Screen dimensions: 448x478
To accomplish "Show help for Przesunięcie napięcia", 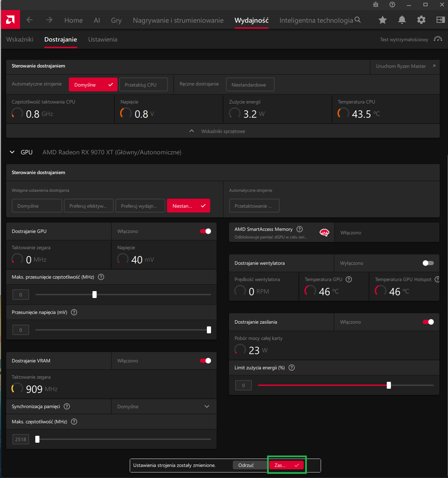I will coord(74,312).
